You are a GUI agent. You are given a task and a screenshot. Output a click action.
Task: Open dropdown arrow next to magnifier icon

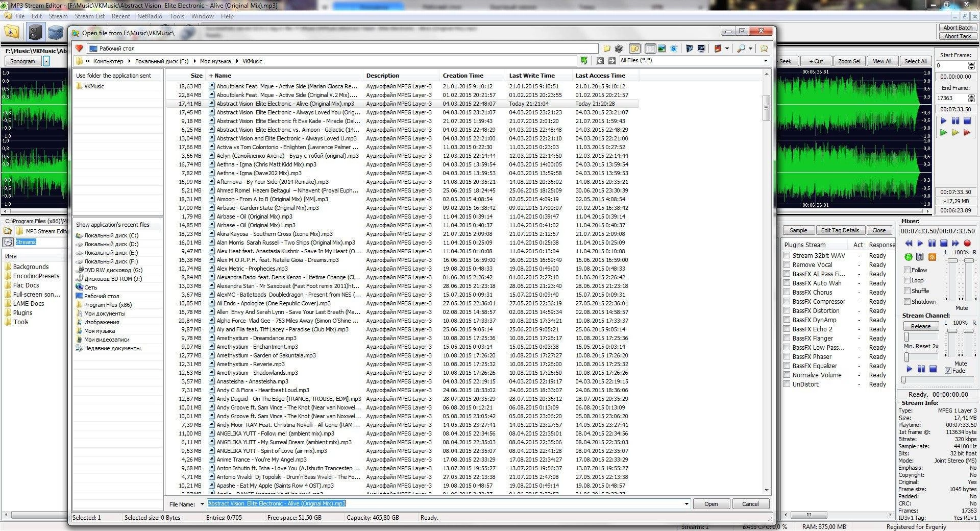[751, 49]
